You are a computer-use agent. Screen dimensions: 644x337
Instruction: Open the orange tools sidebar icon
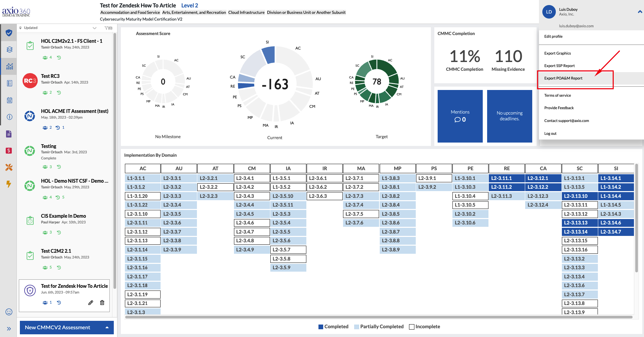pos(9,167)
